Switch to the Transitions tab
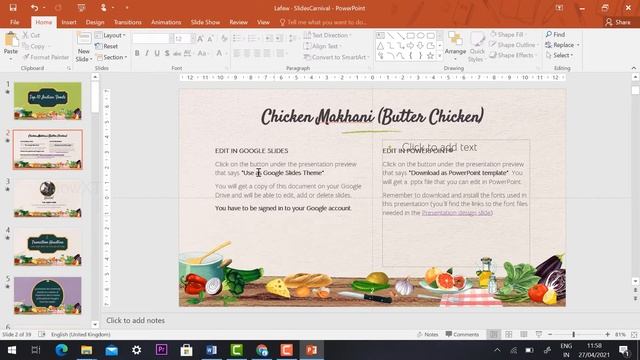This screenshot has width=640, height=360. pos(128,22)
